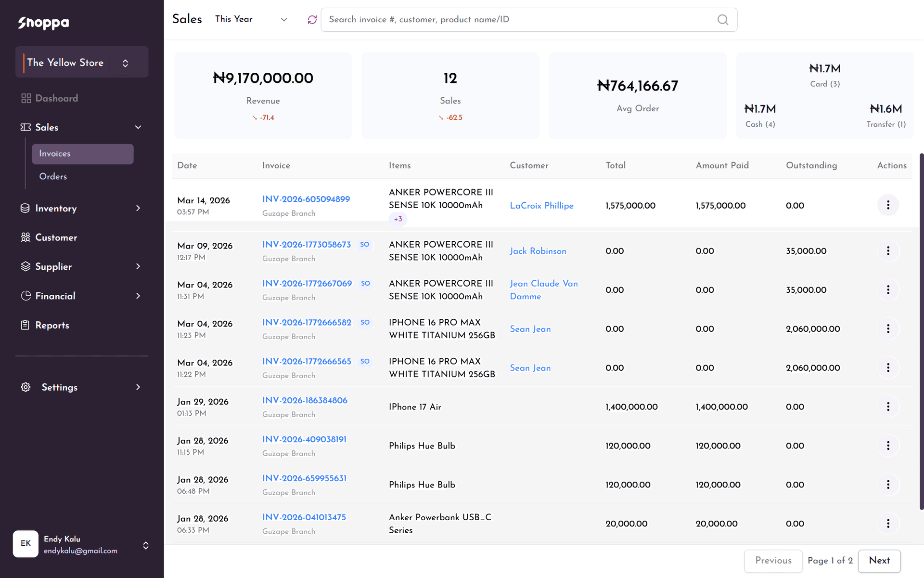Viewport: 924px width, 578px height.
Task: Click the Next pagination button
Action: pyautogui.click(x=879, y=561)
